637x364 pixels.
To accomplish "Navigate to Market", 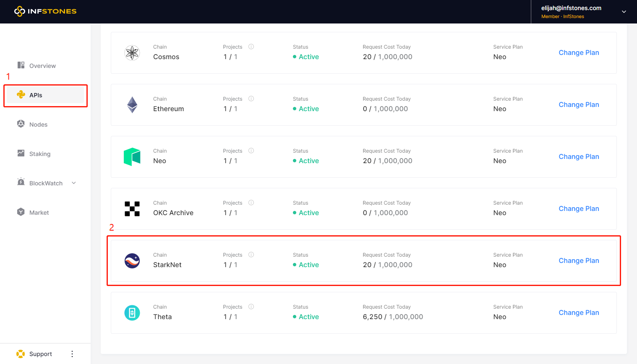I will 39,213.
